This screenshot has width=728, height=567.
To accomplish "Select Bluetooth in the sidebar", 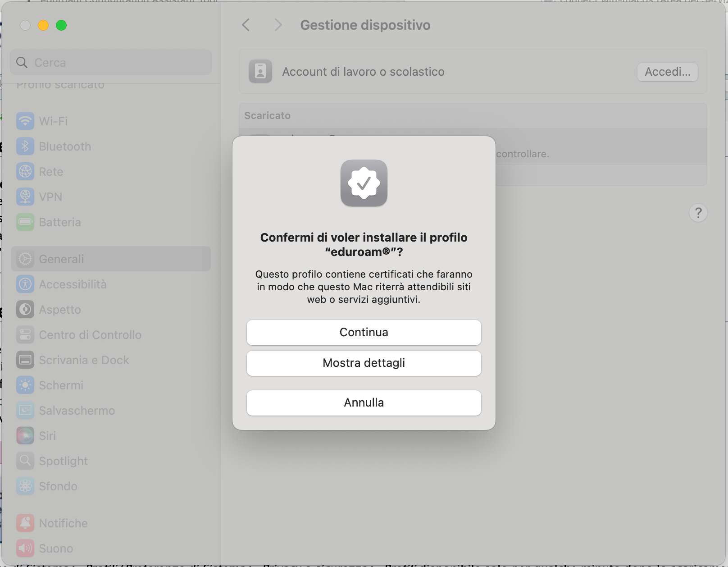I will 65,146.
